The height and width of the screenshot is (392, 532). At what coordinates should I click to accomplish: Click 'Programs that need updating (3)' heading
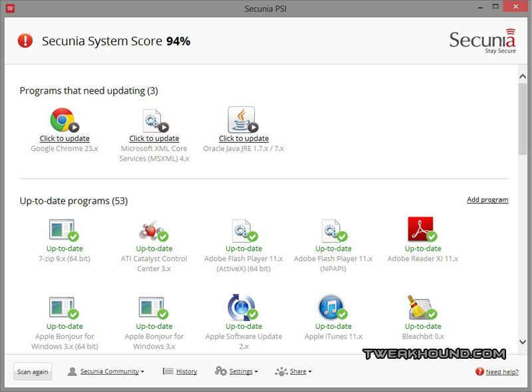pos(89,91)
